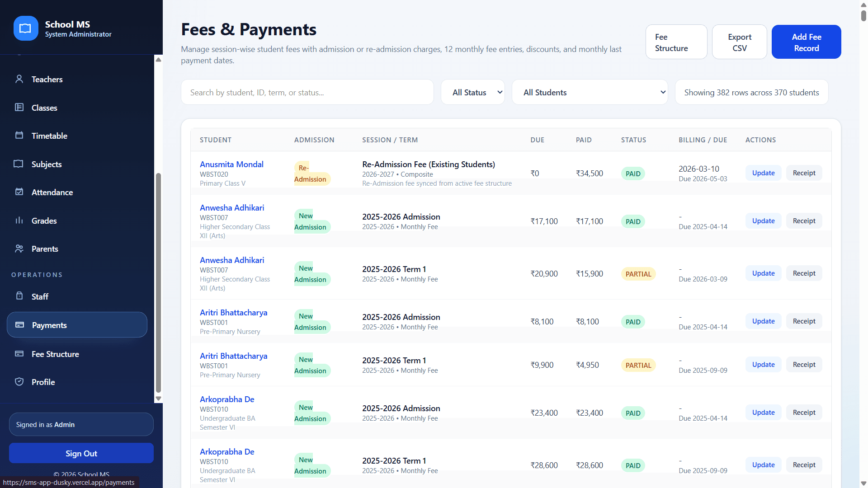This screenshot has height=488, width=868.
Task: Open Receipt for Aritri Bhattacharya Term 1
Action: click(x=804, y=365)
